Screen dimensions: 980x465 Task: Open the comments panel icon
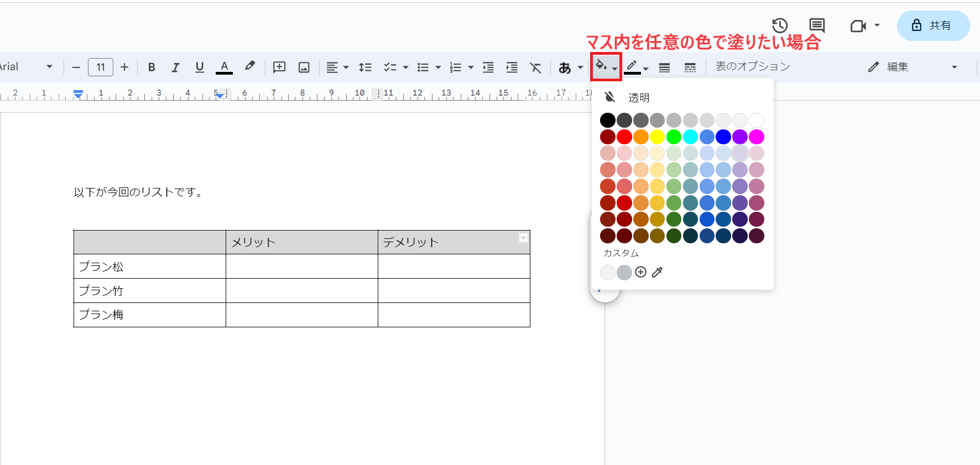(817, 25)
